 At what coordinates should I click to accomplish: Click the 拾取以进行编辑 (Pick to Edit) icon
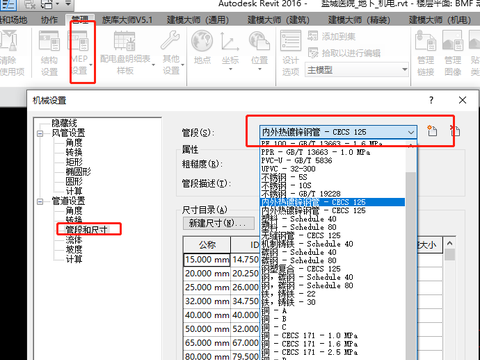coord(313,53)
